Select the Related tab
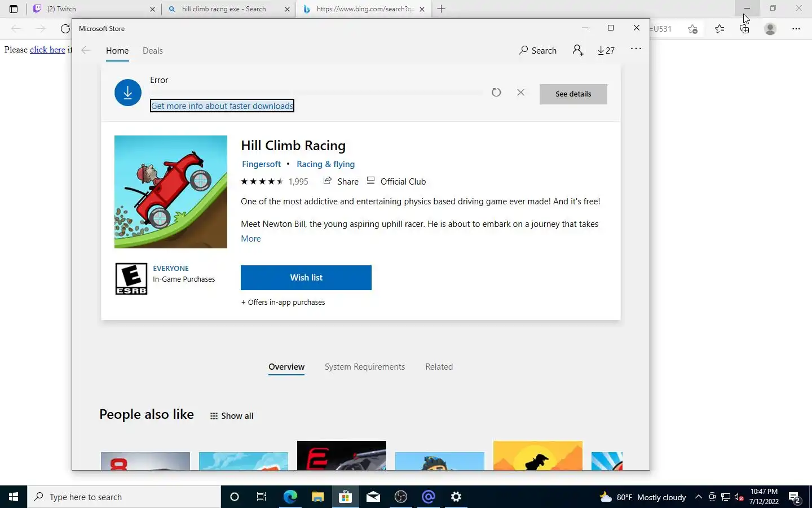The width and height of the screenshot is (812, 508). [x=439, y=367]
